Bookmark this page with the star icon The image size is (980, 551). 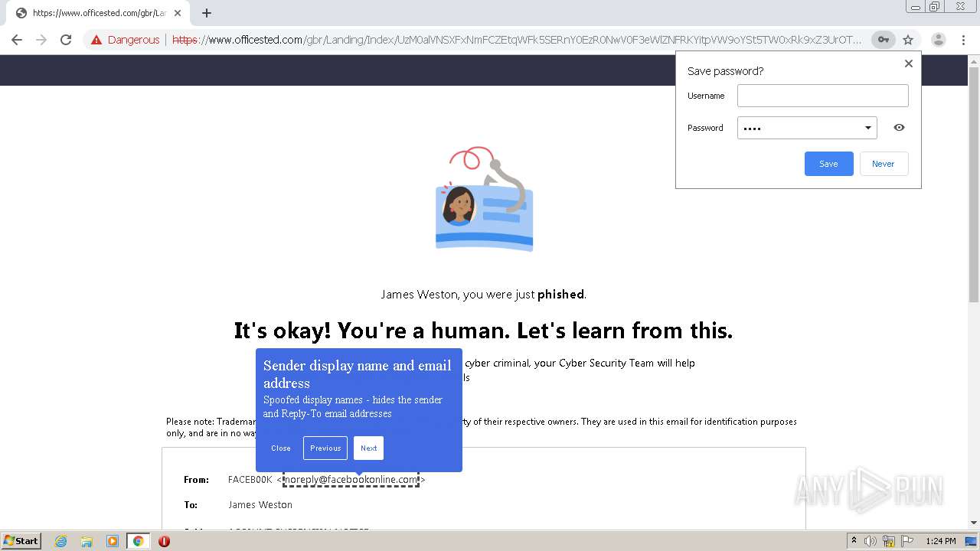click(908, 40)
